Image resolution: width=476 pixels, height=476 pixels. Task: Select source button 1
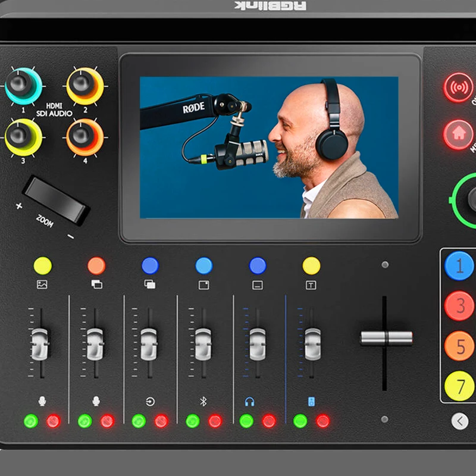coord(459,266)
